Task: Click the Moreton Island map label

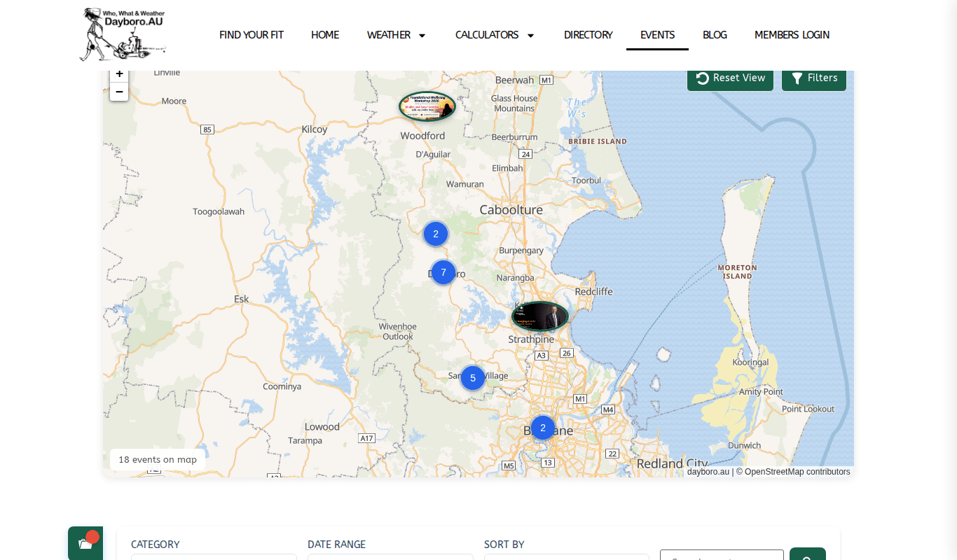Action: tap(738, 272)
